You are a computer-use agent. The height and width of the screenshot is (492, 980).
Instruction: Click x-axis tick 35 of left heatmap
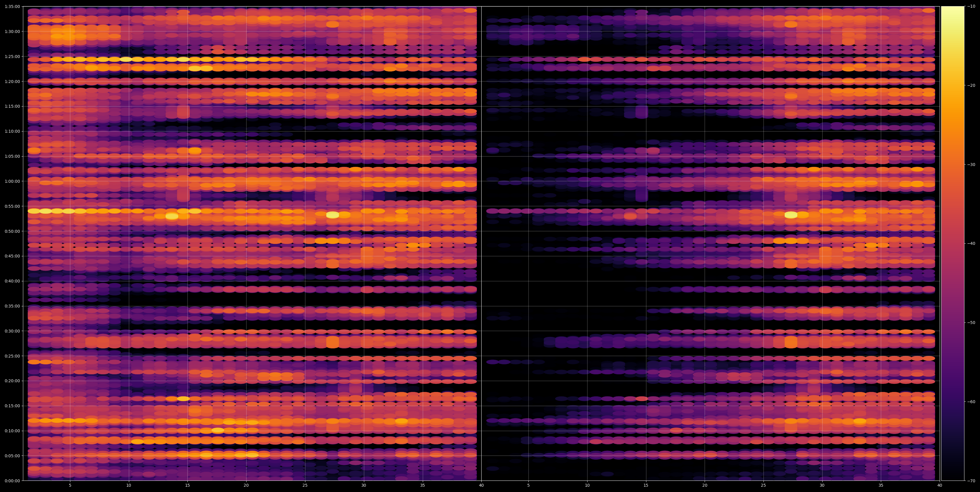(423, 485)
